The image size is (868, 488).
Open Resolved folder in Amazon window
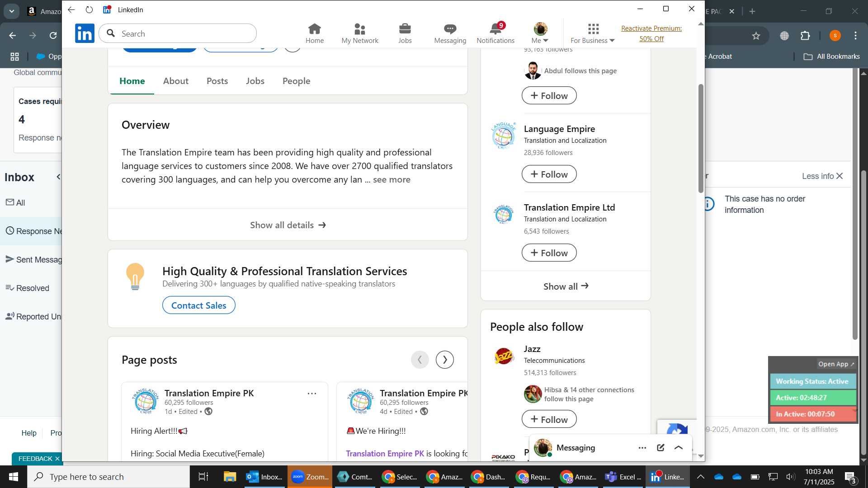pos(27,288)
